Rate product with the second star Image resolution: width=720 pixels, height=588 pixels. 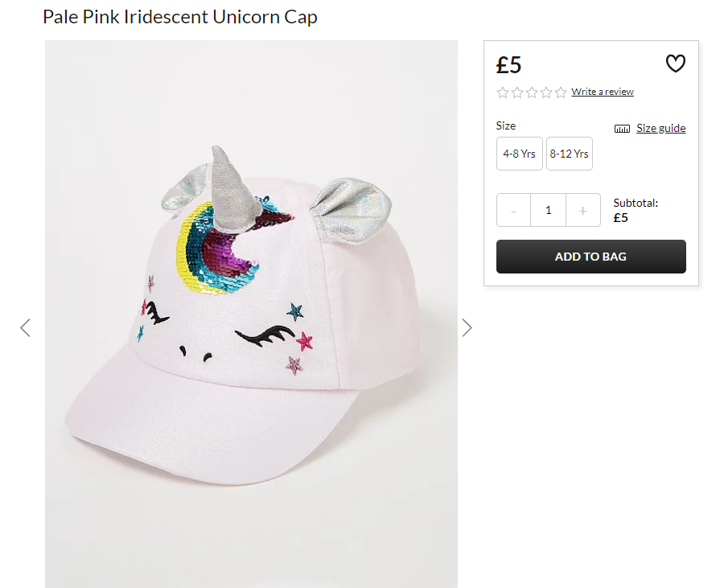tap(517, 93)
